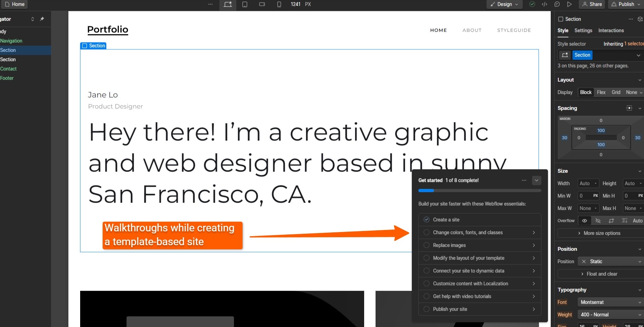The height and width of the screenshot is (327, 644).
Task: Open the Font Montserrat dropdown
Action: pyautogui.click(x=610, y=302)
